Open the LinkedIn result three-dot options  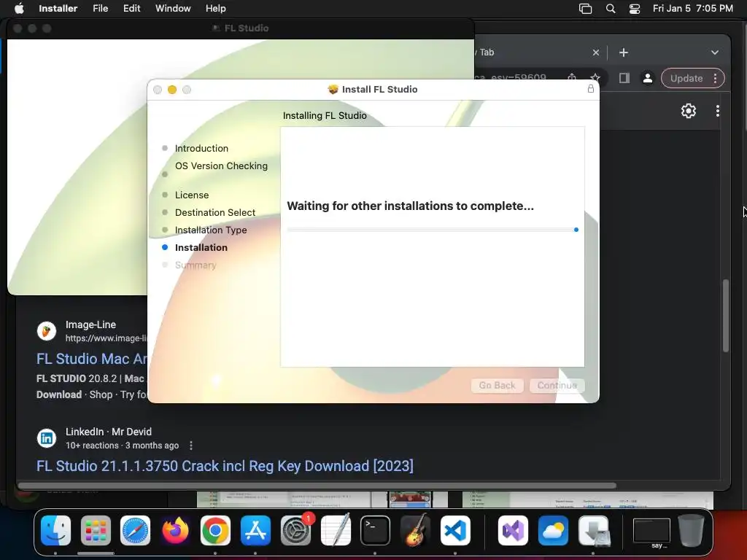pyautogui.click(x=191, y=446)
